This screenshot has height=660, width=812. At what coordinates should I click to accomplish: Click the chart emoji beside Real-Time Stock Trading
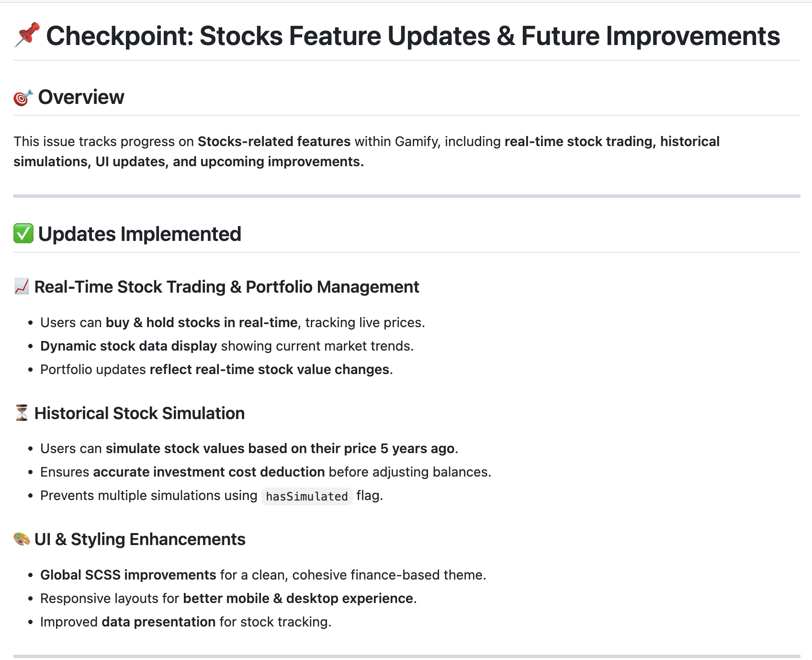coord(22,287)
